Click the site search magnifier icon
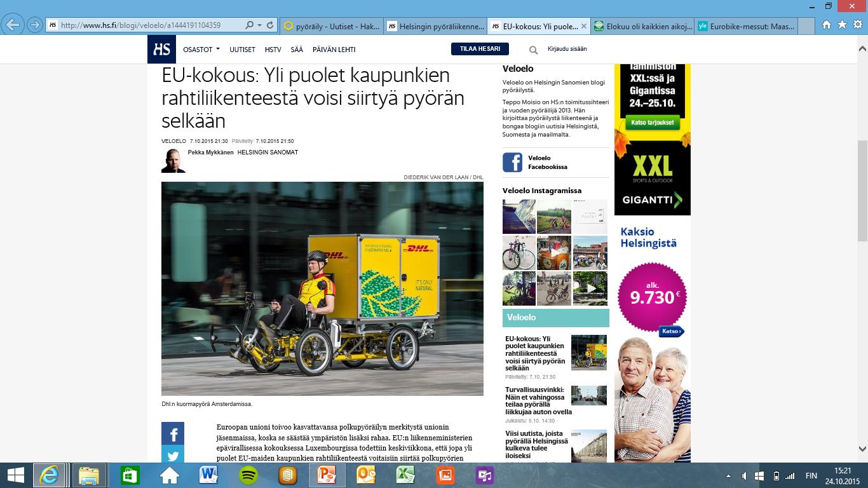 (x=533, y=50)
